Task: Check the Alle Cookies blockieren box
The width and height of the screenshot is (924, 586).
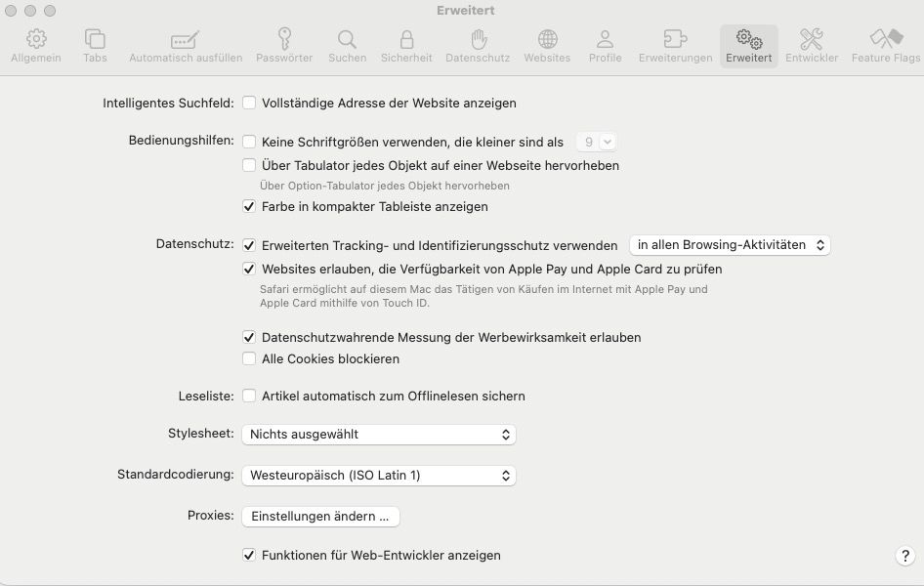Action: [249, 358]
